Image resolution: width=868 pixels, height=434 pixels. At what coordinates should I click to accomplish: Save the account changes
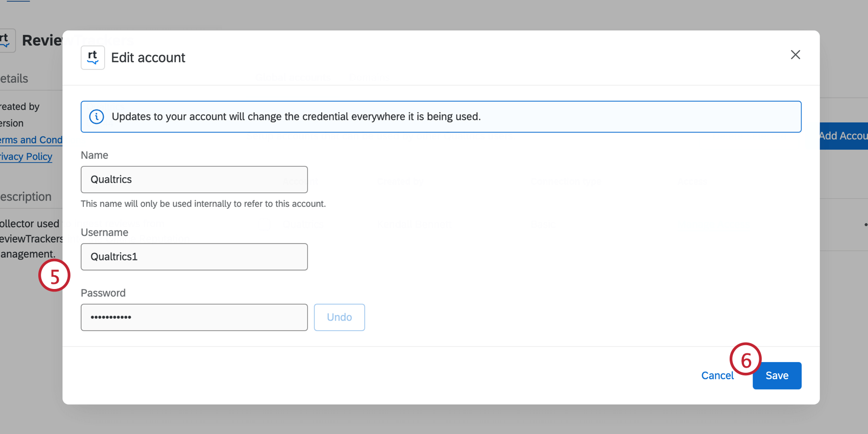coord(777,376)
